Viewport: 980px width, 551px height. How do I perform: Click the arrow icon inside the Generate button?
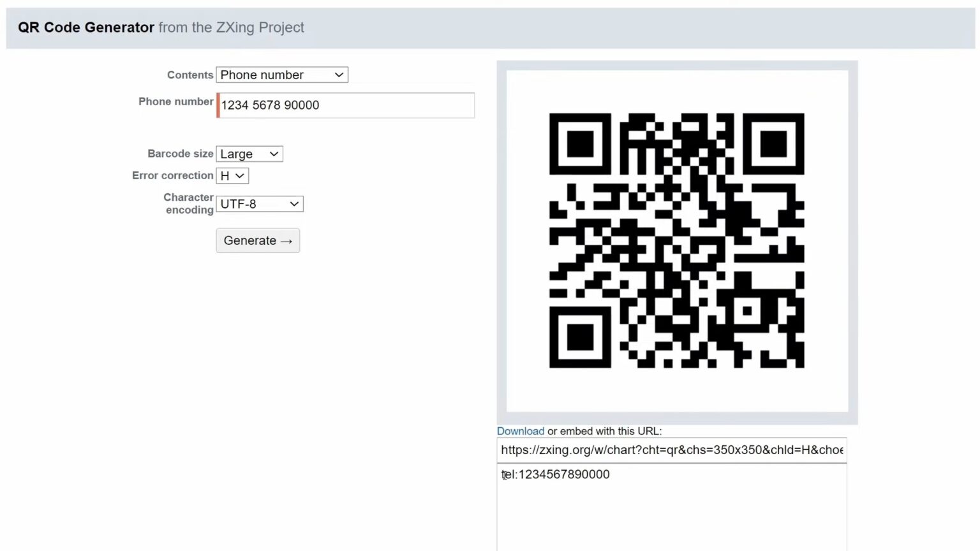285,241
